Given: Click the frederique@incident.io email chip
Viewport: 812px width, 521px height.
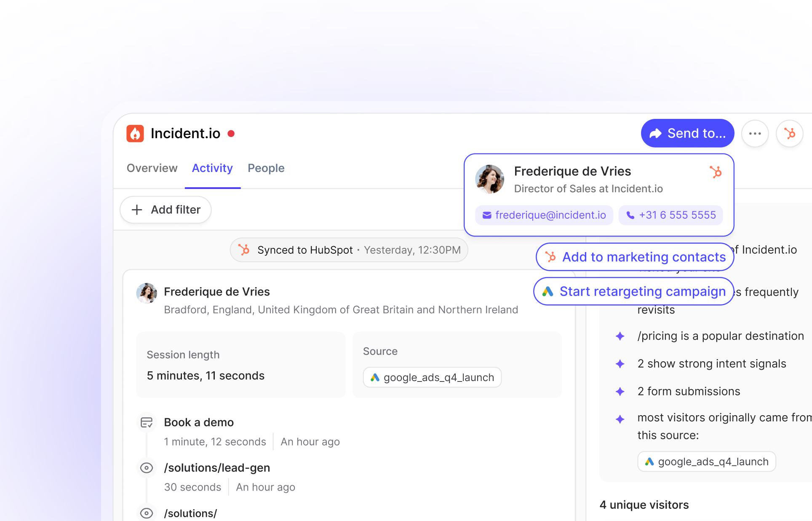Looking at the screenshot, I should coord(544,215).
